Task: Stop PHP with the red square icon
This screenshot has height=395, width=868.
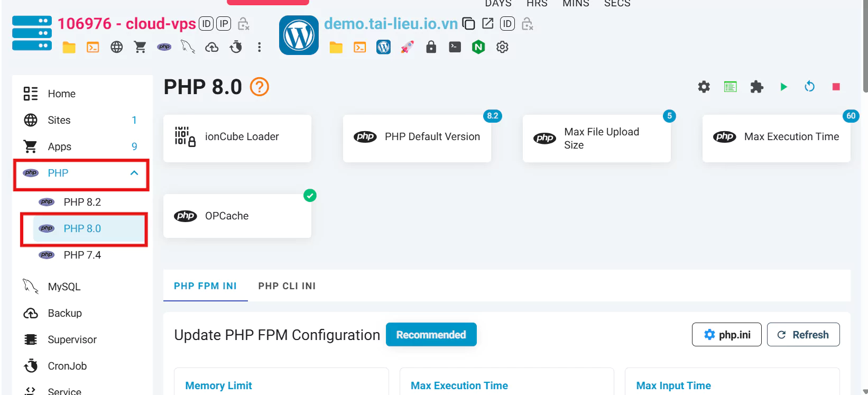Action: tap(836, 87)
